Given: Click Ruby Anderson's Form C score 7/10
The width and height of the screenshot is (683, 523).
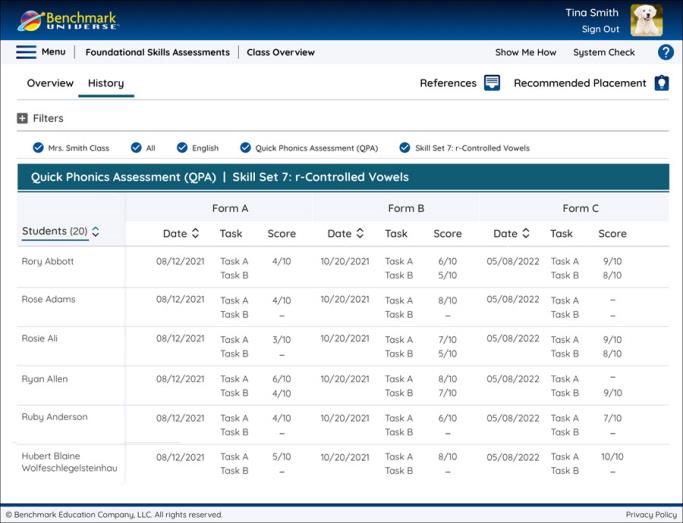Looking at the screenshot, I should 612,418.
